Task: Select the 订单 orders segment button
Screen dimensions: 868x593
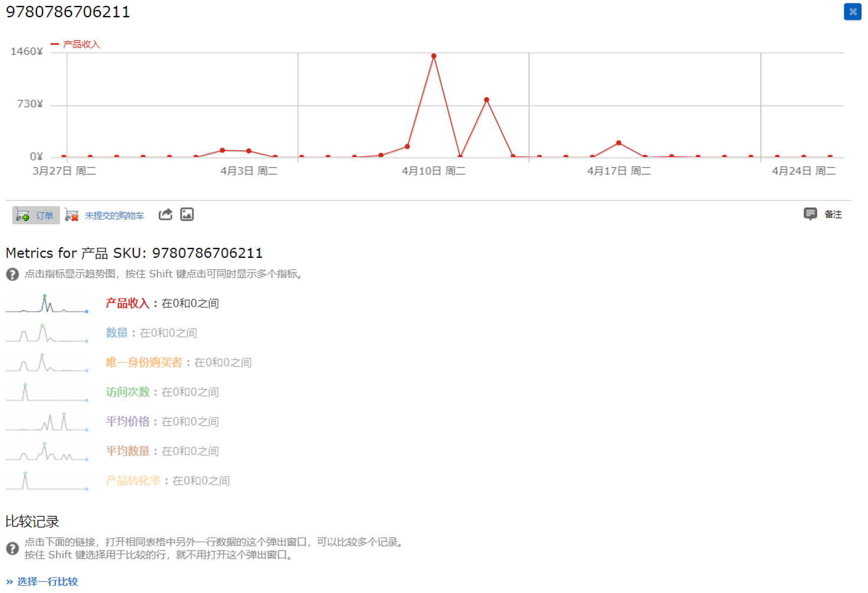Action: [36, 215]
